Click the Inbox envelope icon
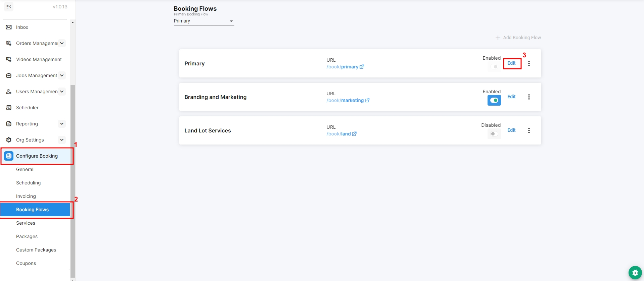Image resolution: width=644 pixels, height=281 pixels. click(x=9, y=27)
